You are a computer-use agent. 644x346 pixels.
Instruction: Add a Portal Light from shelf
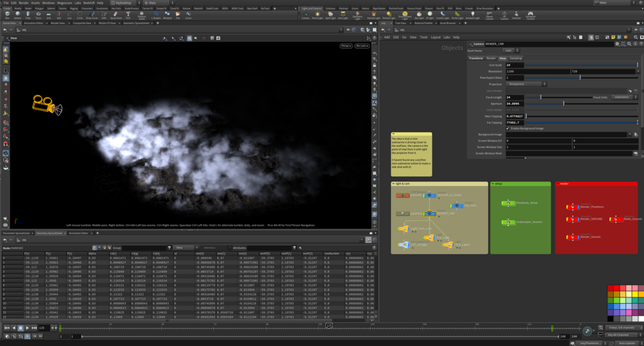(457, 15)
